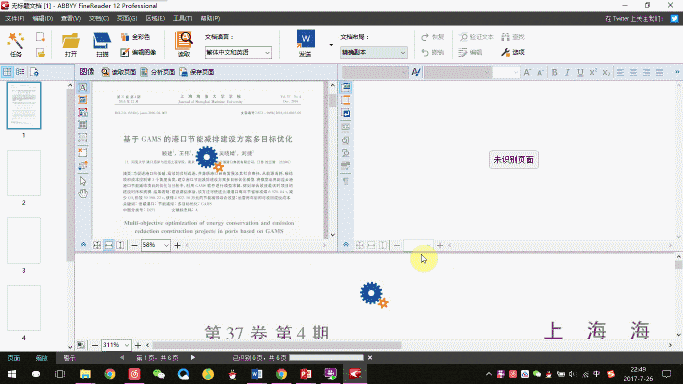Image resolution: width=683 pixels, height=384 pixels.
Task: Open the Tools (工具) menu
Action: [183, 18]
